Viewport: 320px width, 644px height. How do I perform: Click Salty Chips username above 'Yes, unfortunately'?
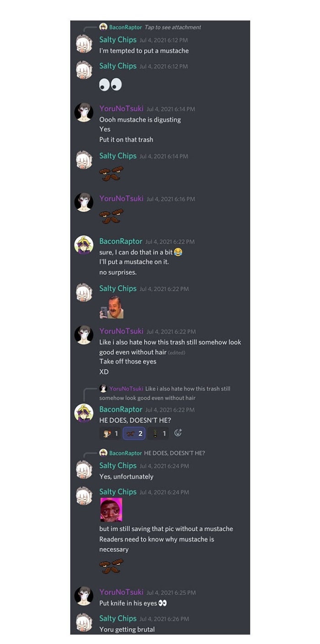coord(118,465)
